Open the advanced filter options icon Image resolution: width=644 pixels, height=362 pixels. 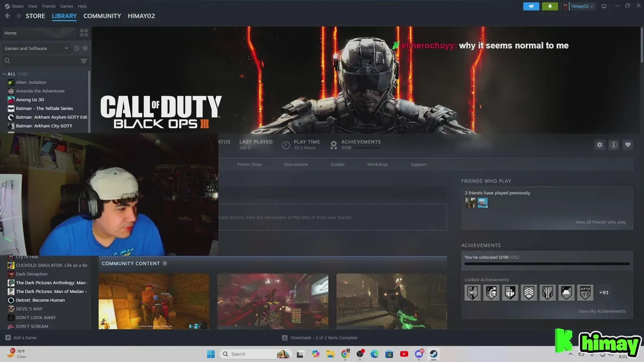(x=84, y=61)
